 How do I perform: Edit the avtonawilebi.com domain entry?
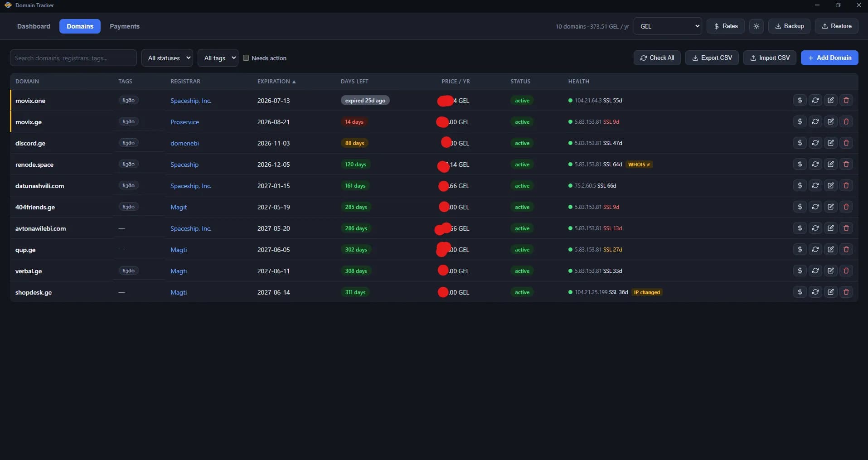831,228
